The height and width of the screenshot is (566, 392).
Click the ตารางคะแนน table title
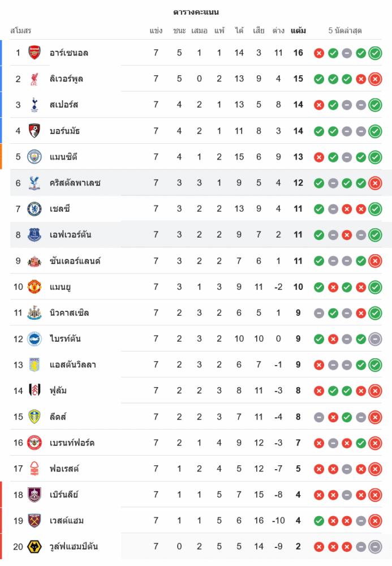point(196,12)
